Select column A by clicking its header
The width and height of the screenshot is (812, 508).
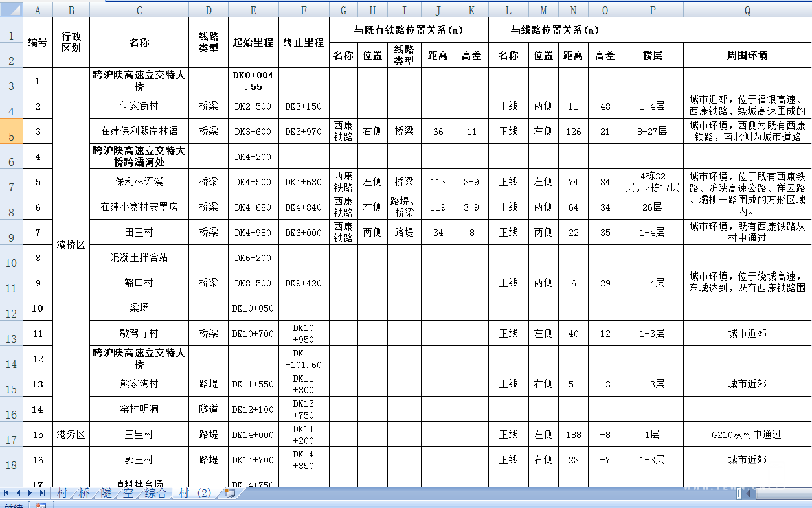38,10
